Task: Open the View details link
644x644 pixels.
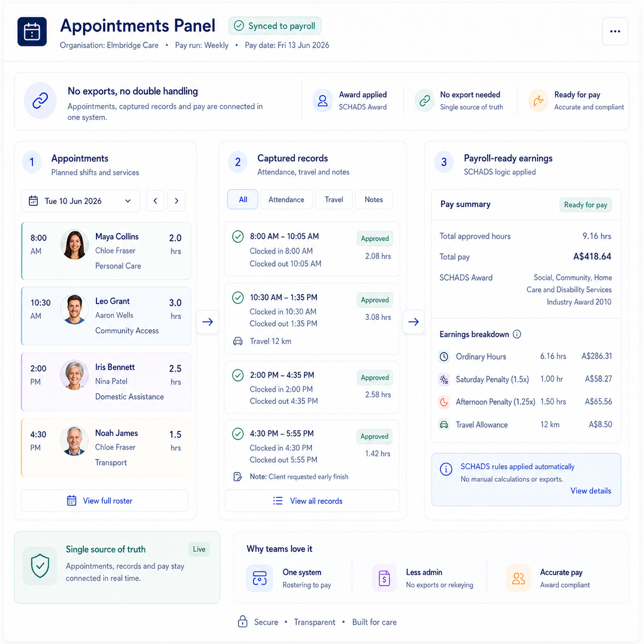Action: pos(591,491)
